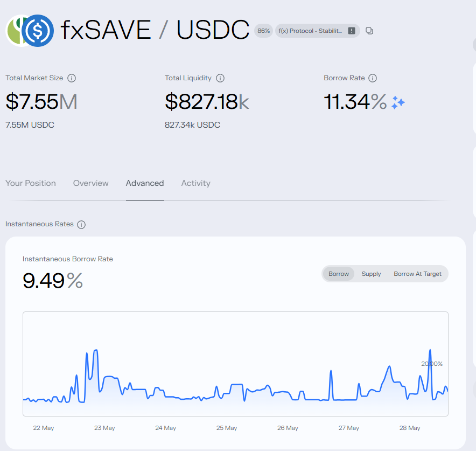476x451 pixels.
Task: Click the 27 May axis label
Action: [x=349, y=428]
